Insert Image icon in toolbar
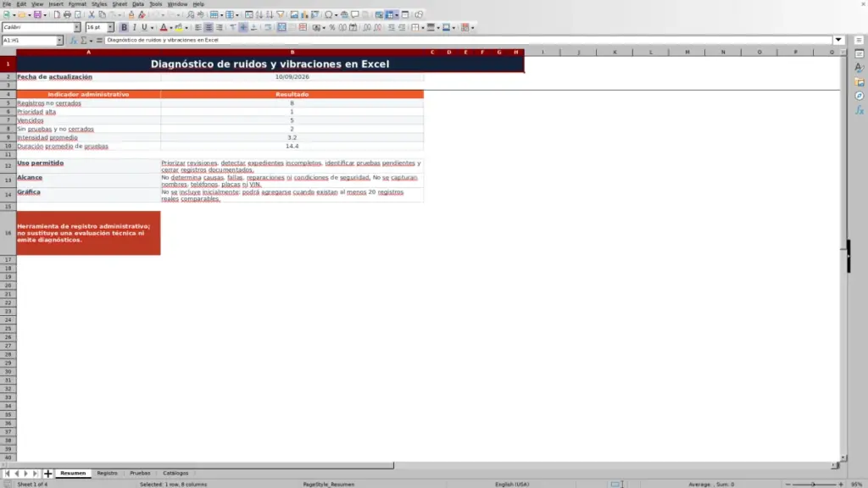The width and height of the screenshot is (868, 488). pos(294,15)
